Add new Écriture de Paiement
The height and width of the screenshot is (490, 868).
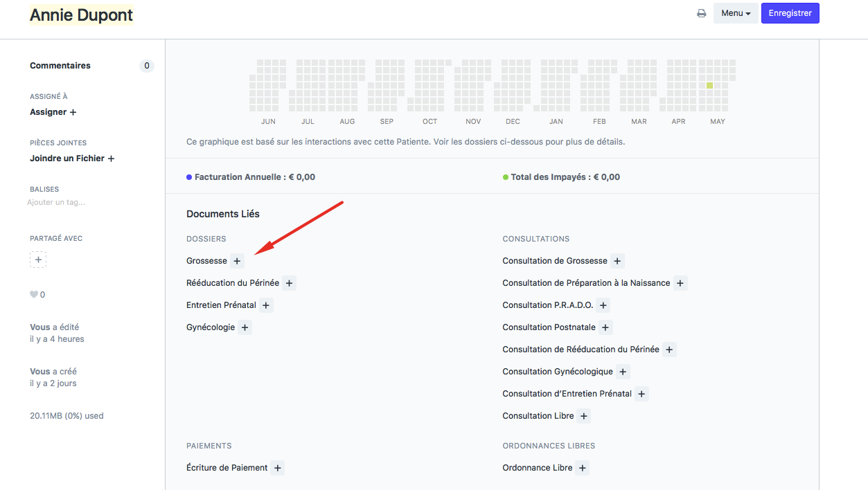[x=277, y=468]
